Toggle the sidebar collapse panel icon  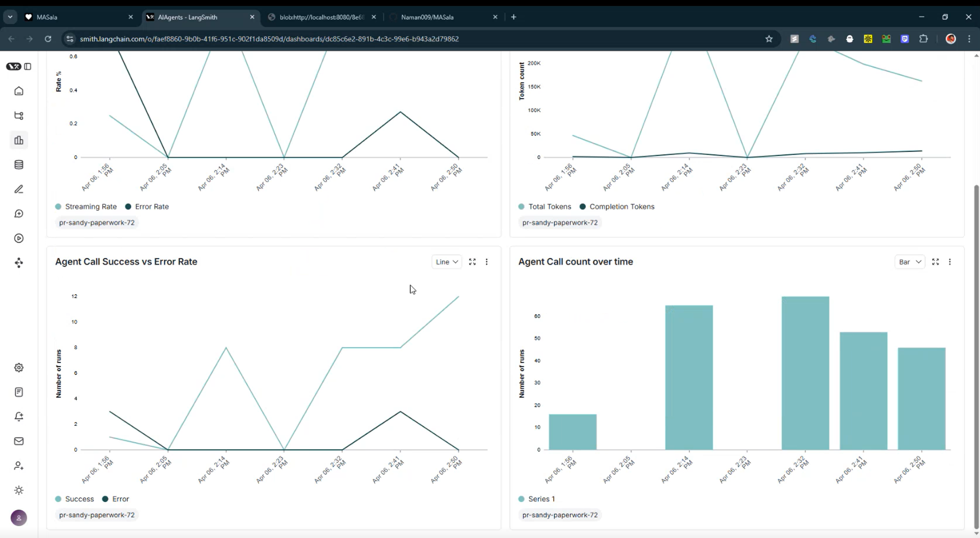click(28, 66)
